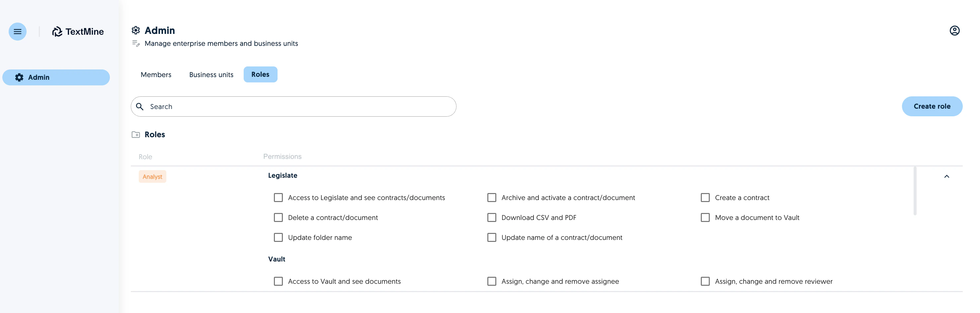Click the permissions panel scrollbar

click(915, 191)
